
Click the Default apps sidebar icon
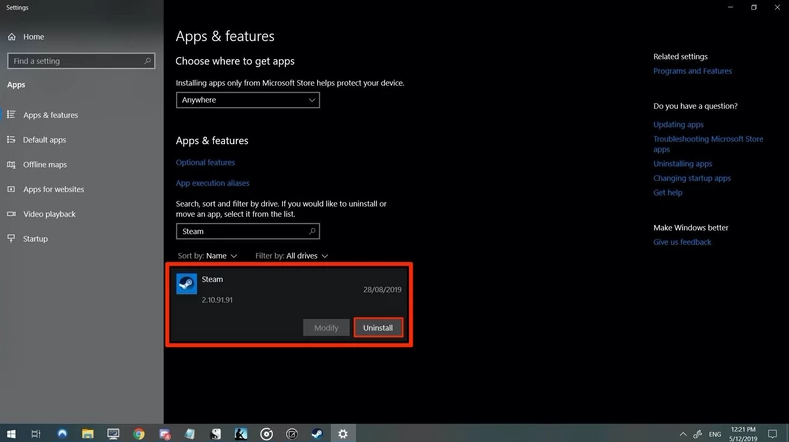(11, 139)
